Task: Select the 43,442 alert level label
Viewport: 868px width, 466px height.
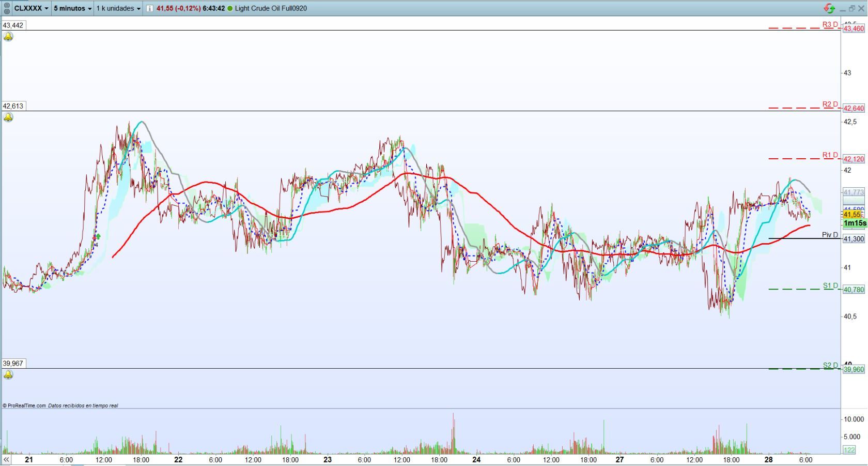Action: coord(13,25)
